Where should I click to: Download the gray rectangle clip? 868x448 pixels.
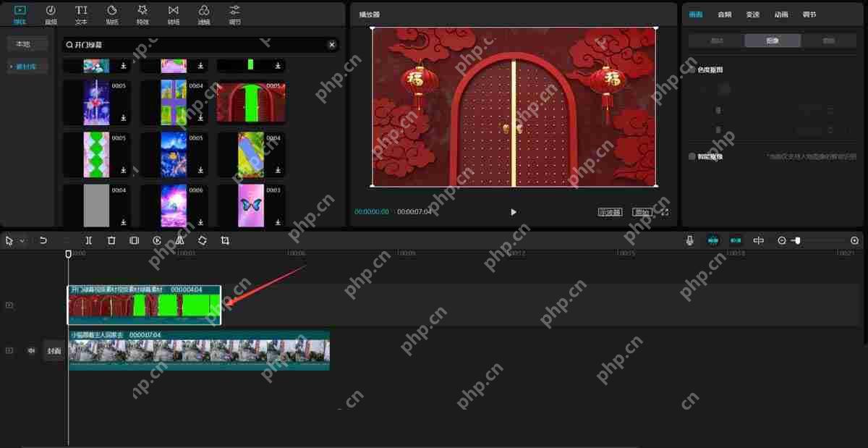(124, 222)
